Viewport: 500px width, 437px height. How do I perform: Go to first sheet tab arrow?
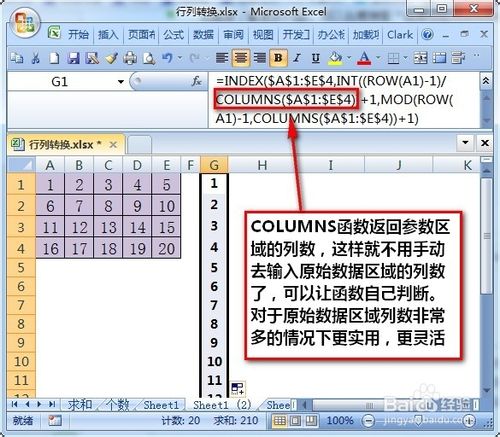point(14,404)
